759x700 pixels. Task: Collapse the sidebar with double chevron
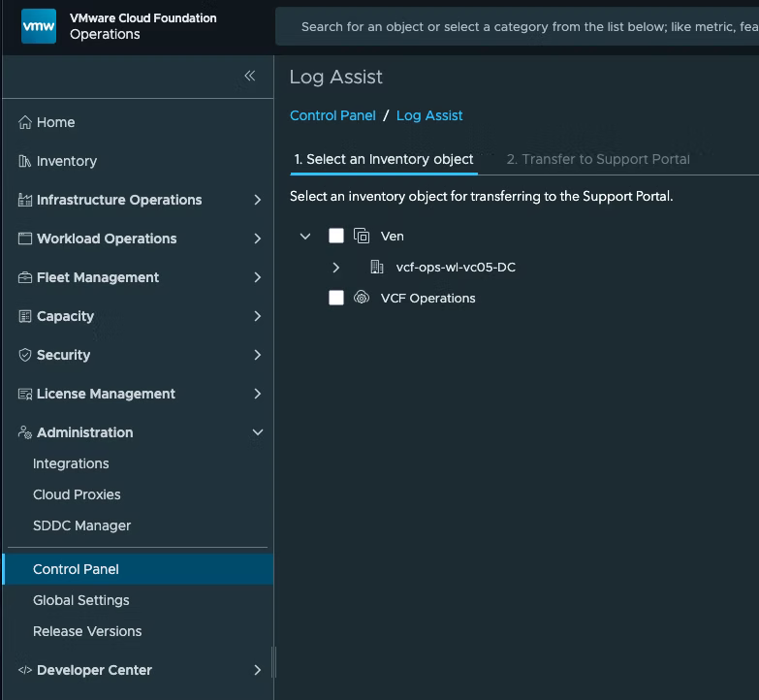pos(249,76)
